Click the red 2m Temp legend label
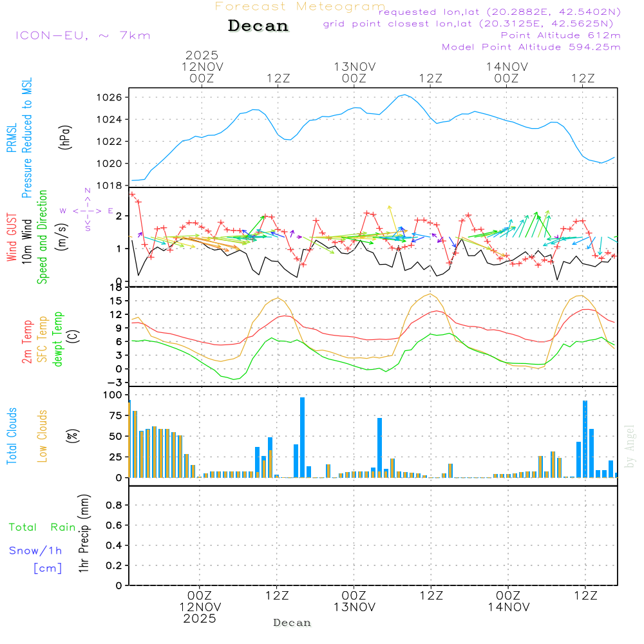This screenshot has height=644, width=644. (x=27, y=340)
